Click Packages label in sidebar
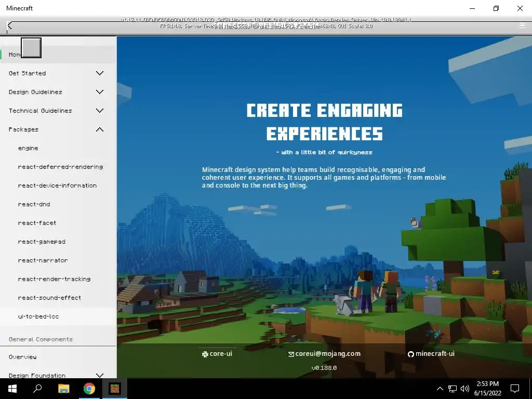Image resolution: width=532 pixels, height=399 pixels. coord(23,129)
